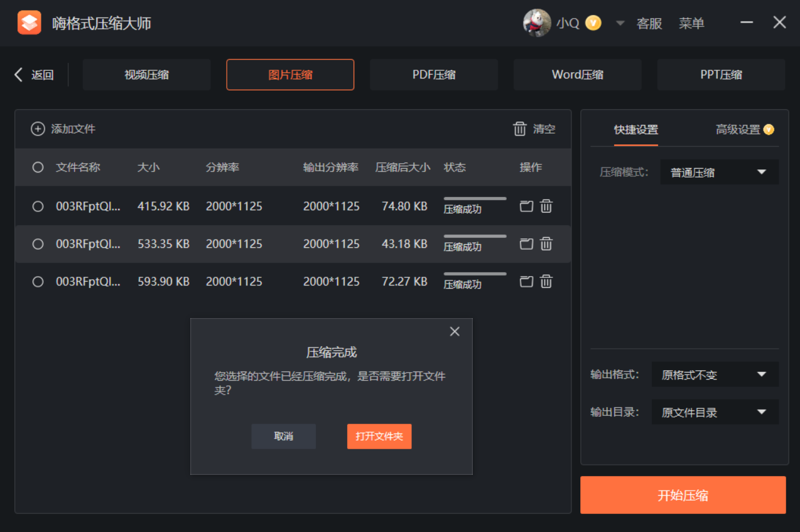
Task: Click the VIP badge next to 高级设置
Action: [x=769, y=130]
